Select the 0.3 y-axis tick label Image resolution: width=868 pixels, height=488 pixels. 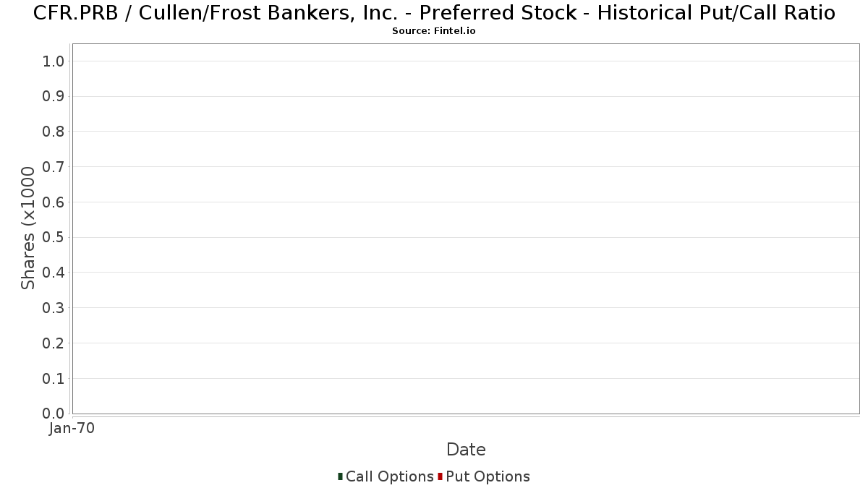[x=54, y=308]
